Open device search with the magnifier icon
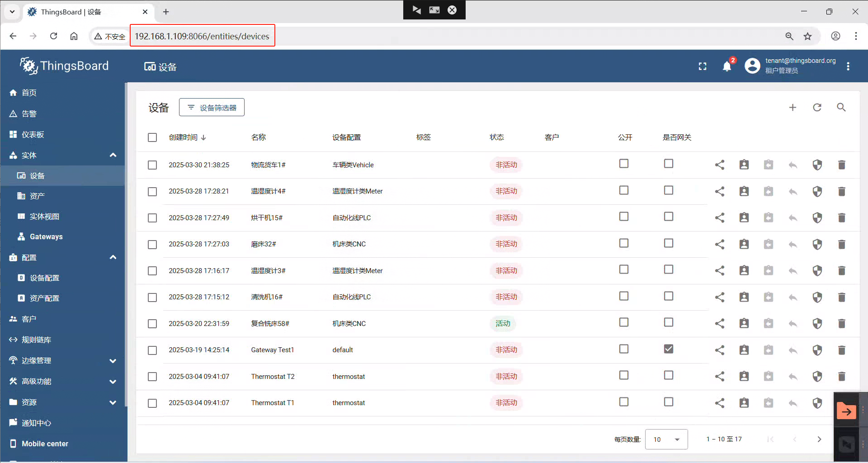This screenshot has width=868, height=463. [841, 108]
